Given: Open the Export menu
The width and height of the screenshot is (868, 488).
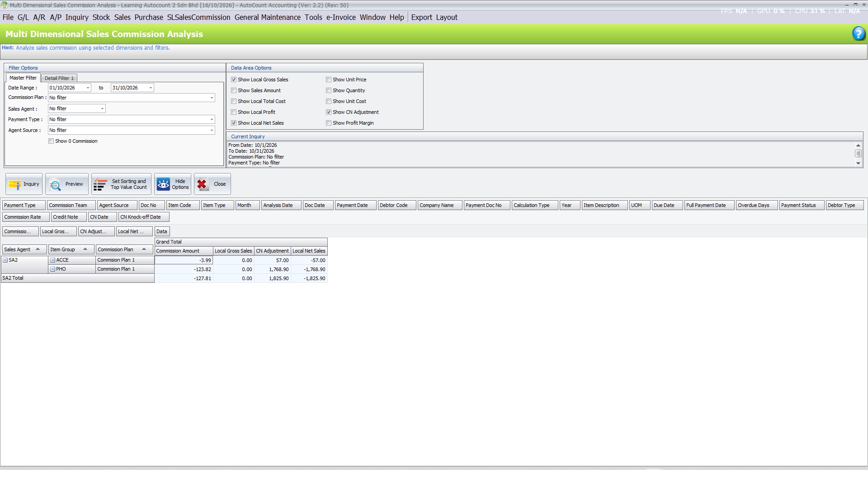Looking at the screenshot, I should click(x=421, y=17).
